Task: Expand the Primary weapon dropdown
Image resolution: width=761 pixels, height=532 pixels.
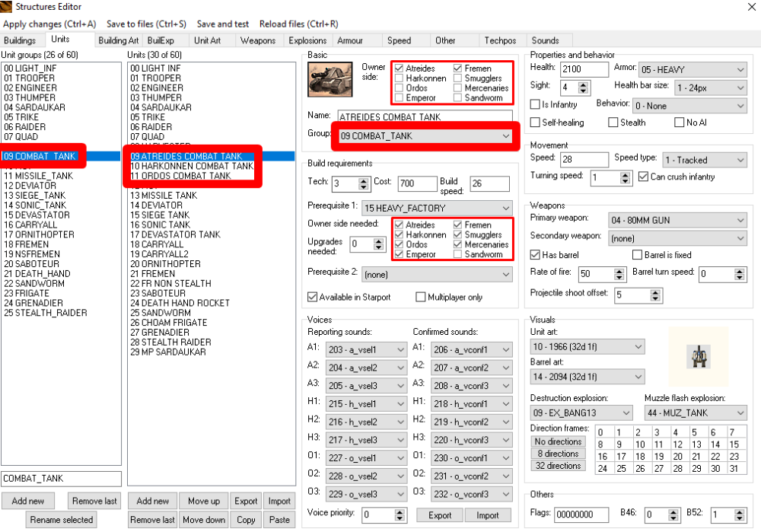Action: pos(677,221)
